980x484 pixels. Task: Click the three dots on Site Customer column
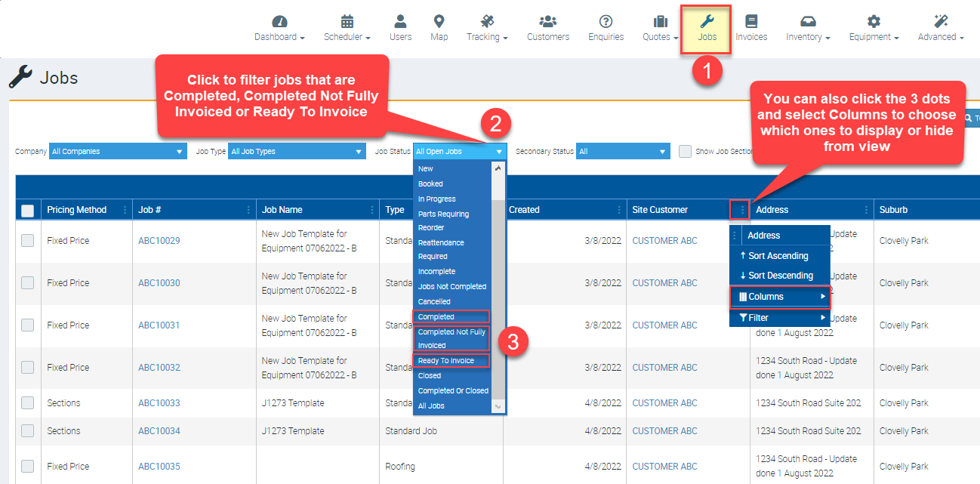(743, 210)
